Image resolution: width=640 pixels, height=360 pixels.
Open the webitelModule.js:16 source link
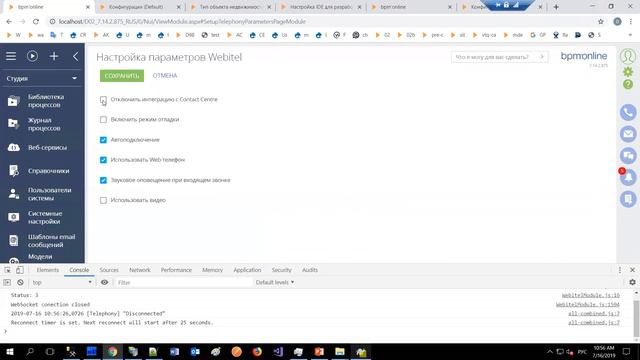pyautogui.click(x=591, y=295)
